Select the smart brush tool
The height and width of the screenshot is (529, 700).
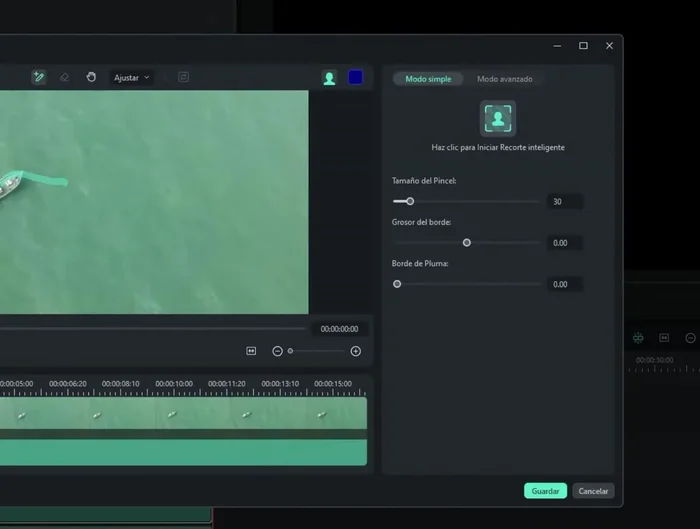click(38, 77)
